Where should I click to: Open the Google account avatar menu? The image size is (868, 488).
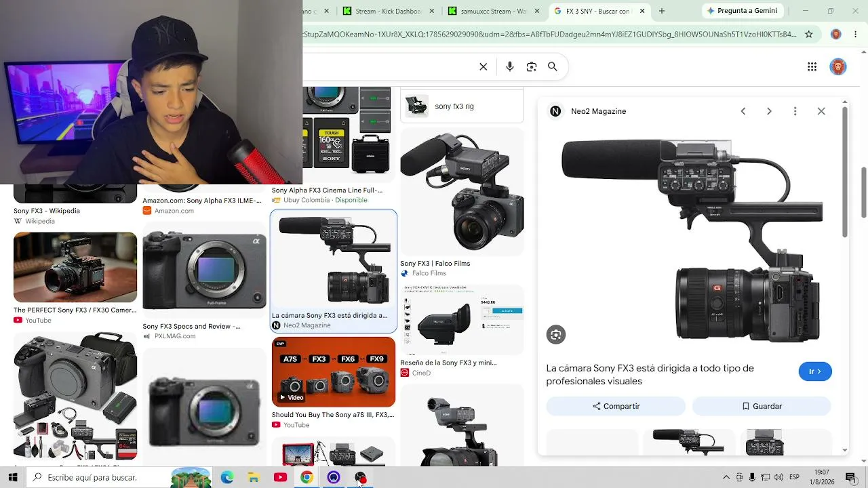838,66
